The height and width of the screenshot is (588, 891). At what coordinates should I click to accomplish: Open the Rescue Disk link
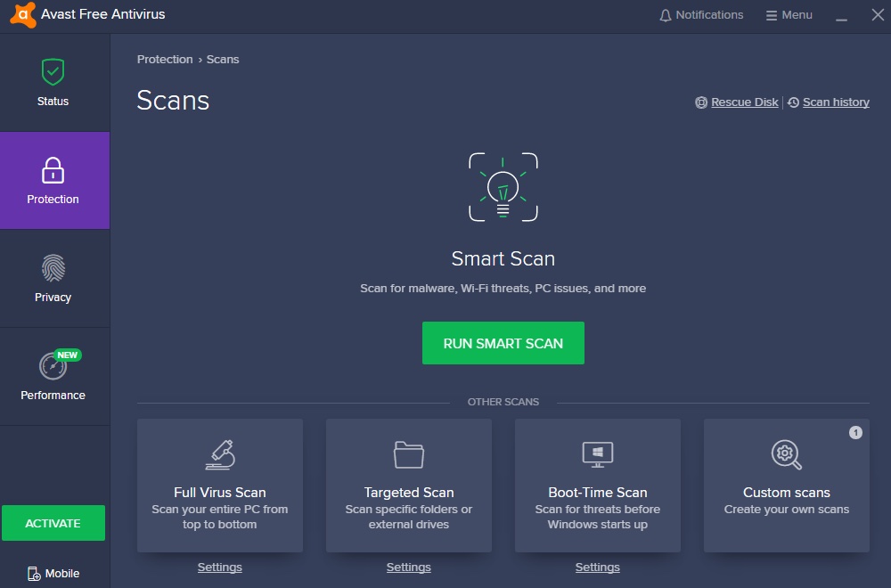[x=744, y=102]
